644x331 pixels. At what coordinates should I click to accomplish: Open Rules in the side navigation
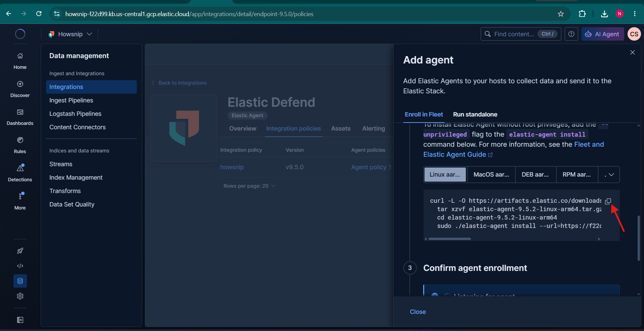pos(20,145)
